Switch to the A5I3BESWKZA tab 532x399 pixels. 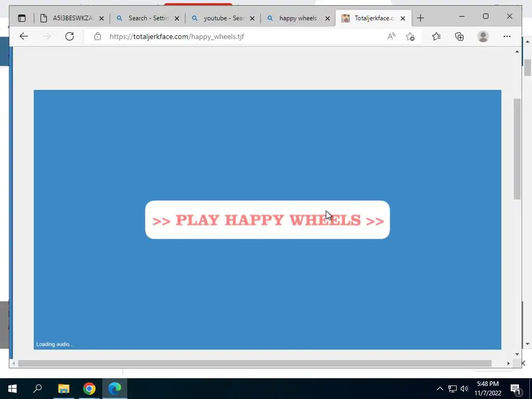coord(72,18)
